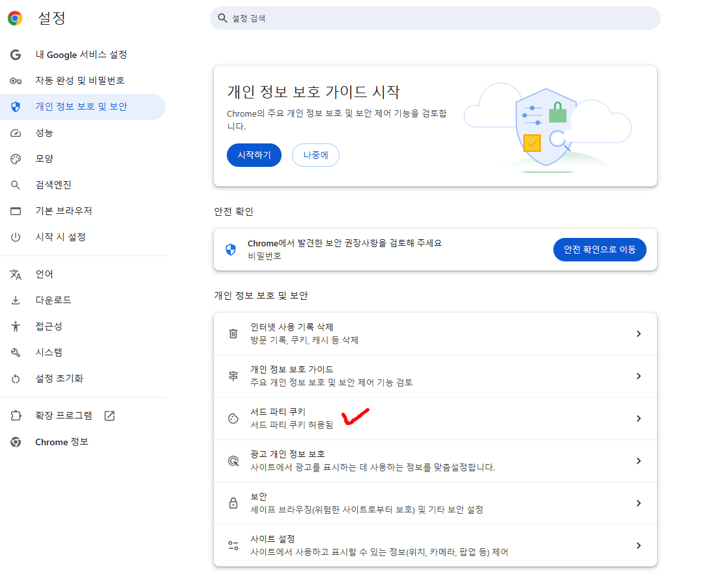Click the 안전 확인으로 이동 button
This screenshot has height=573, width=728.
click(x=600, y=250)
